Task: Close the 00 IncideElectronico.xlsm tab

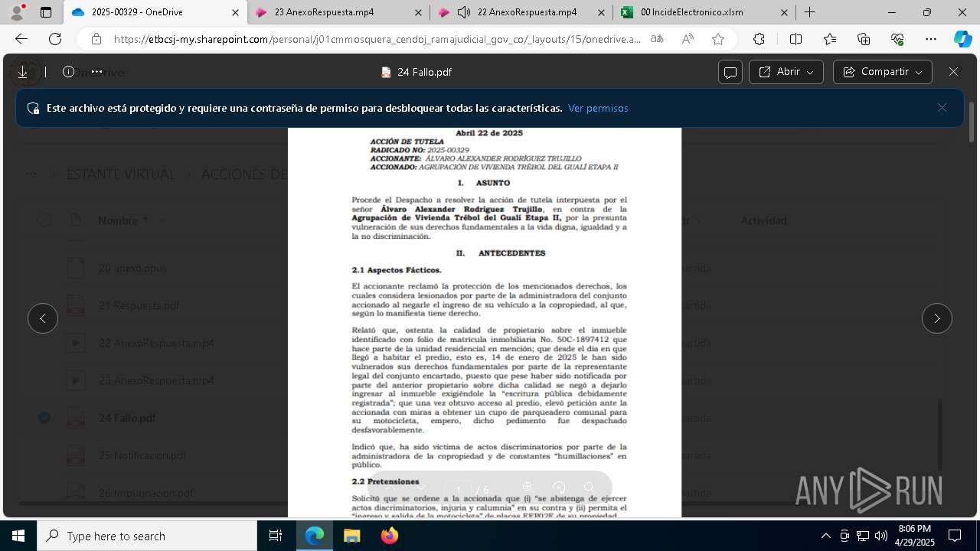Action: tap(784, 12)
